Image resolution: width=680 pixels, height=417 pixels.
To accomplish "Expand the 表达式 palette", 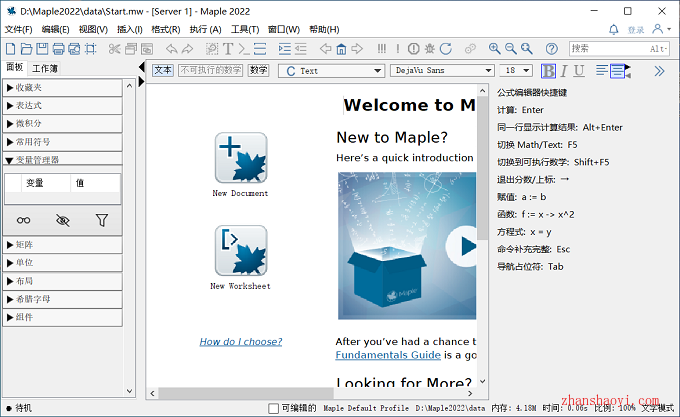I will click(x=62, y=105).
